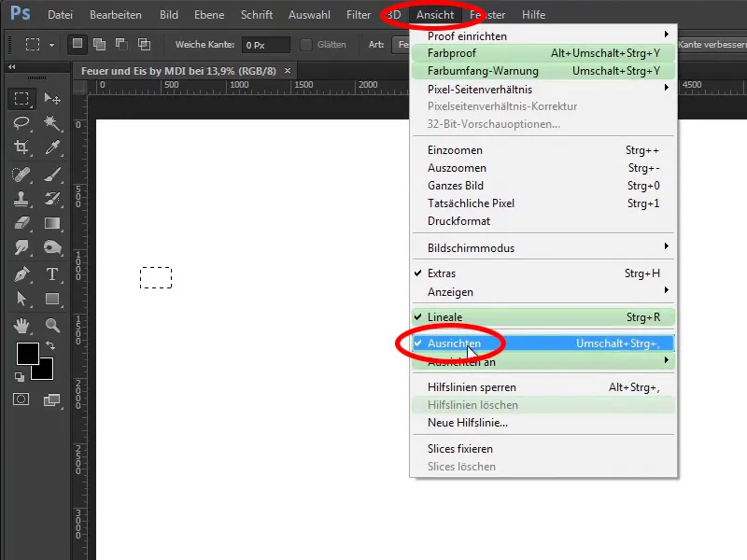The image size is (747, 560).
Task: Select the Zoom tool
Action: coord(52,326)
